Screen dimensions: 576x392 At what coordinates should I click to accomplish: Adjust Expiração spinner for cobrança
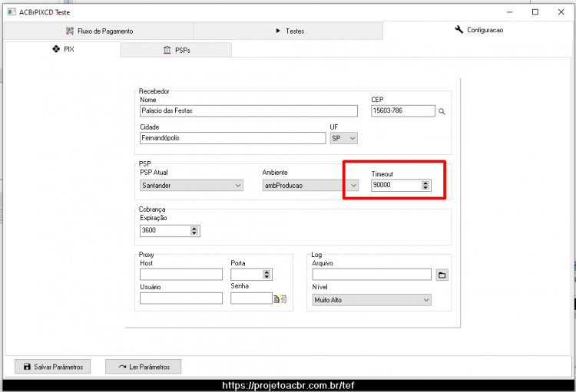tap(194, 230)
